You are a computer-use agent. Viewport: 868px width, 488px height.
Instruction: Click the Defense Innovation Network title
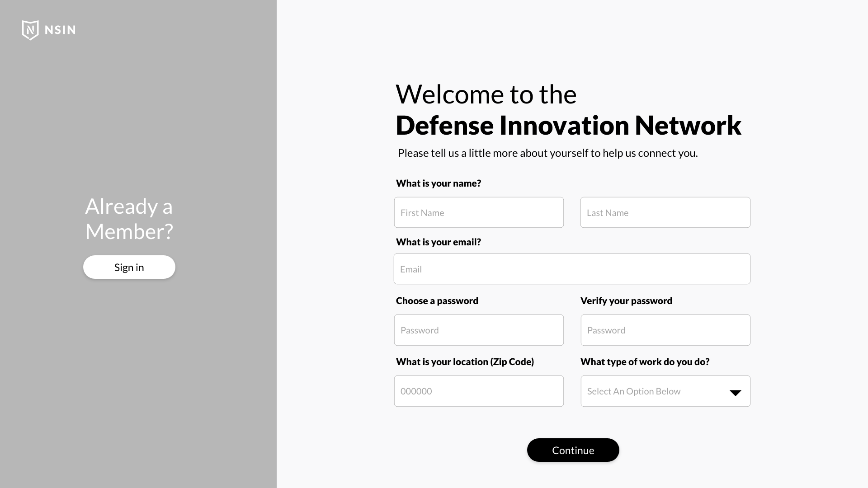pyautogui.click(x=568, y=125)
